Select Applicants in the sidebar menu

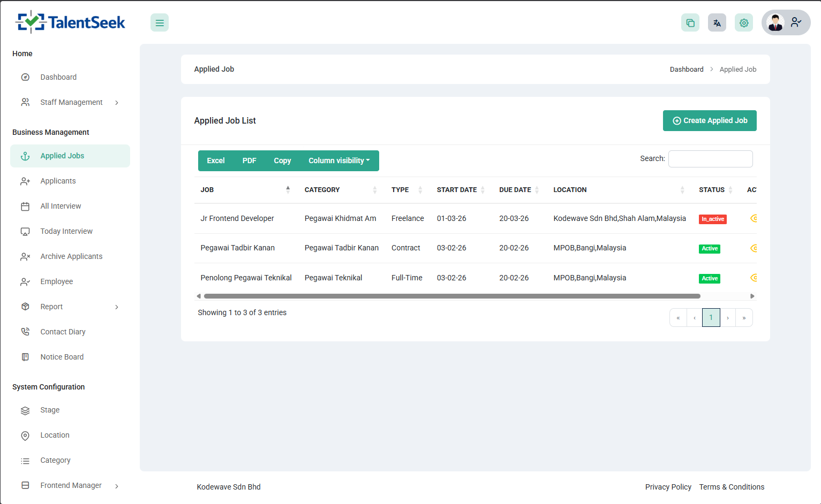point(58,181)
